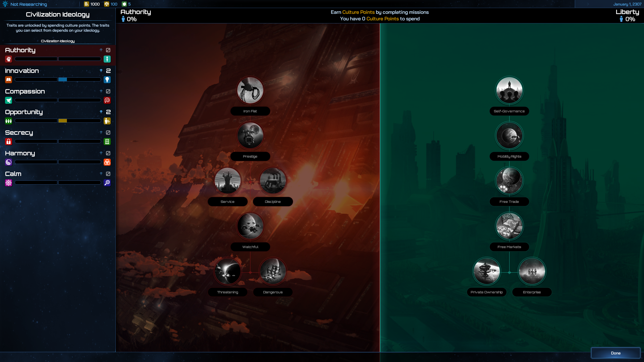Select the Threatening trait icon
This screenshot has width=644, height=362.
pyautogui.click(x=227, y=271)
